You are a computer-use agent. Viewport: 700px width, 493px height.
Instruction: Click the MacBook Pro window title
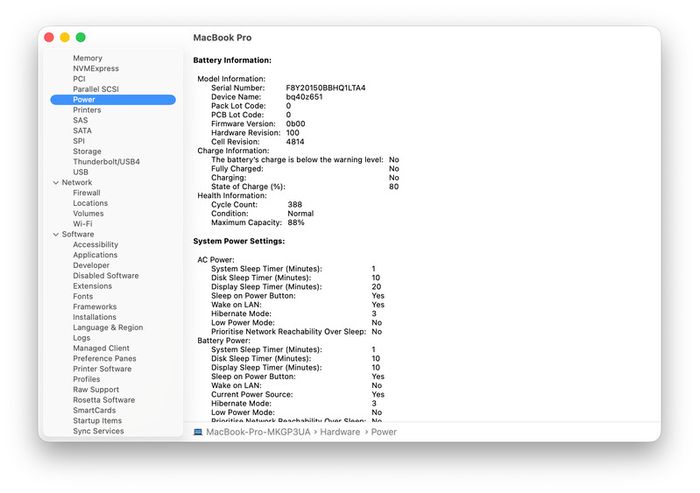point(222,38)
